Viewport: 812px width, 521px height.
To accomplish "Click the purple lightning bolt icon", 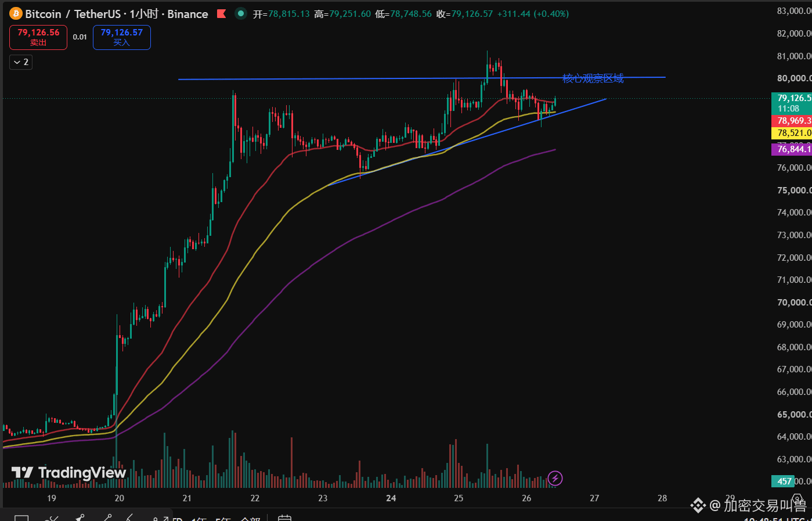I will pyautogui.click(x=555, y=479).
